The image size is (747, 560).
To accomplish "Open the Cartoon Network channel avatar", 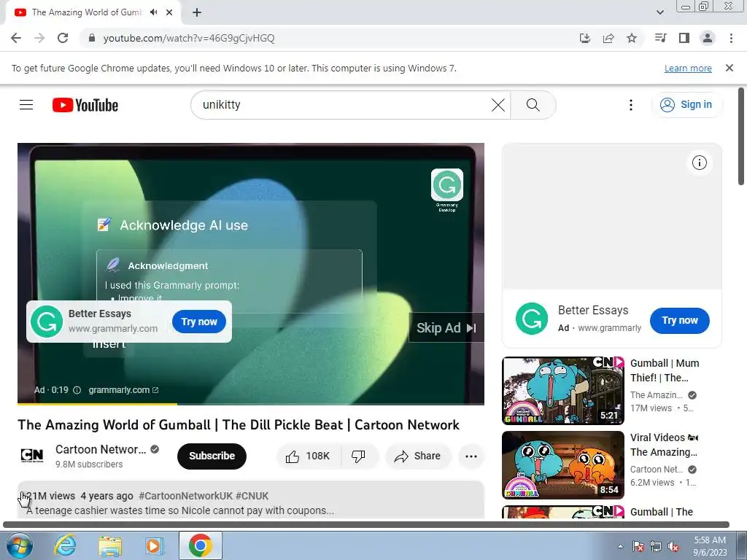I will click(x=32, y=456).
